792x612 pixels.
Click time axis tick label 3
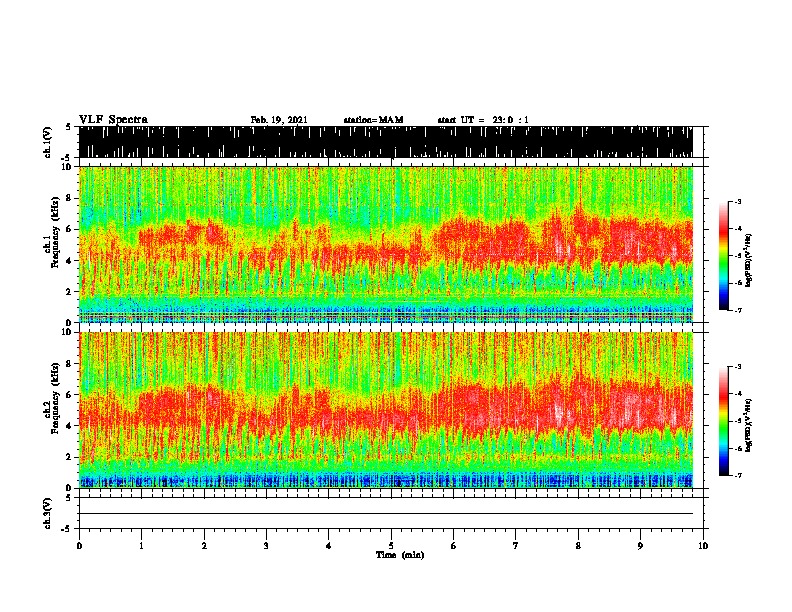(x=266, y=545)
